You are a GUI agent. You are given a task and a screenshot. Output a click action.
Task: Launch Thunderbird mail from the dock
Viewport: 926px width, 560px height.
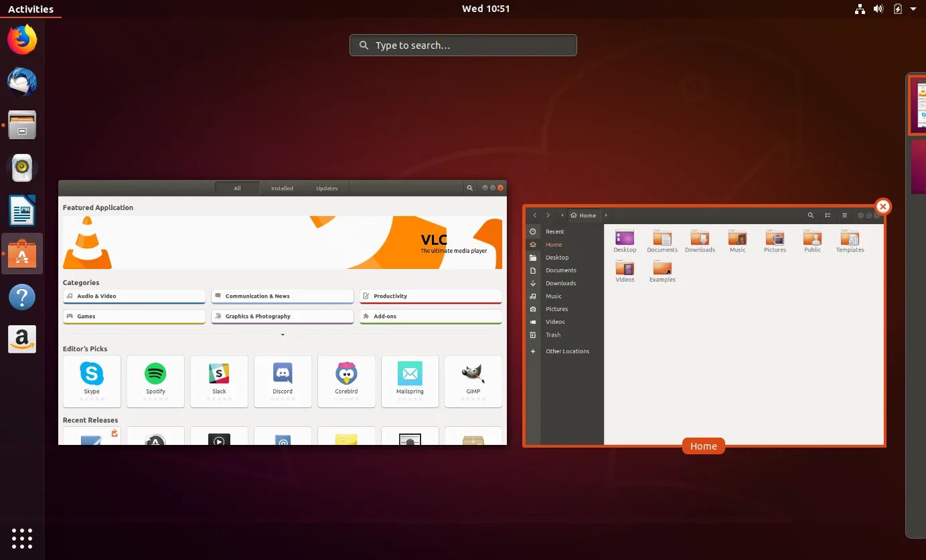(x=22, y=82)
